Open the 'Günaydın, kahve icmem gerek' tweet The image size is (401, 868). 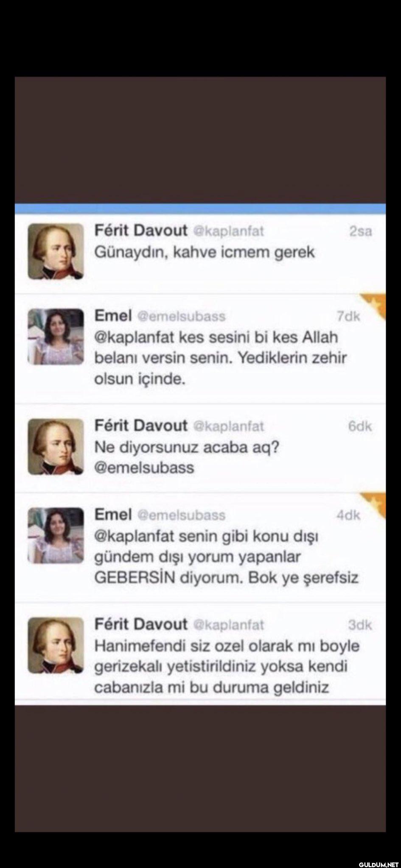click(200, 251)
